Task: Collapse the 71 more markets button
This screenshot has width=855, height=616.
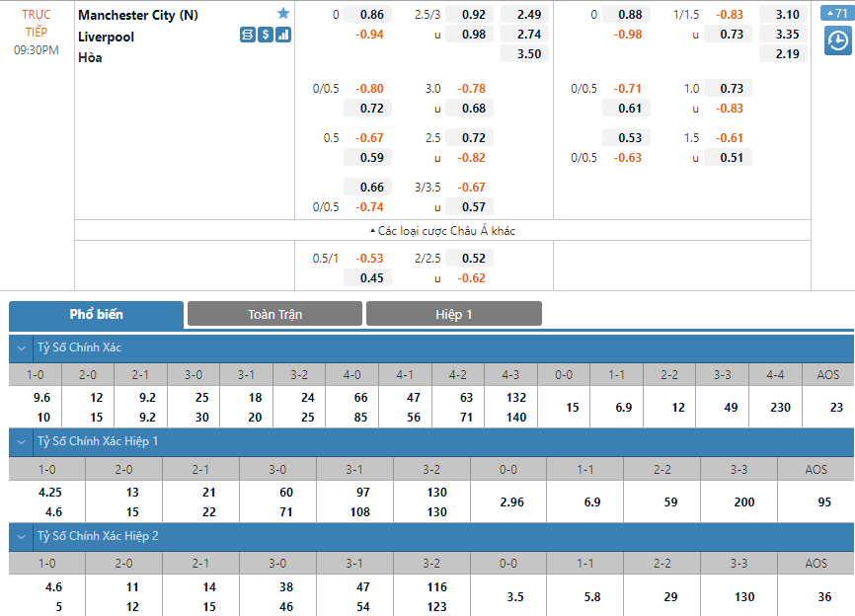Action: coord(837,13)
